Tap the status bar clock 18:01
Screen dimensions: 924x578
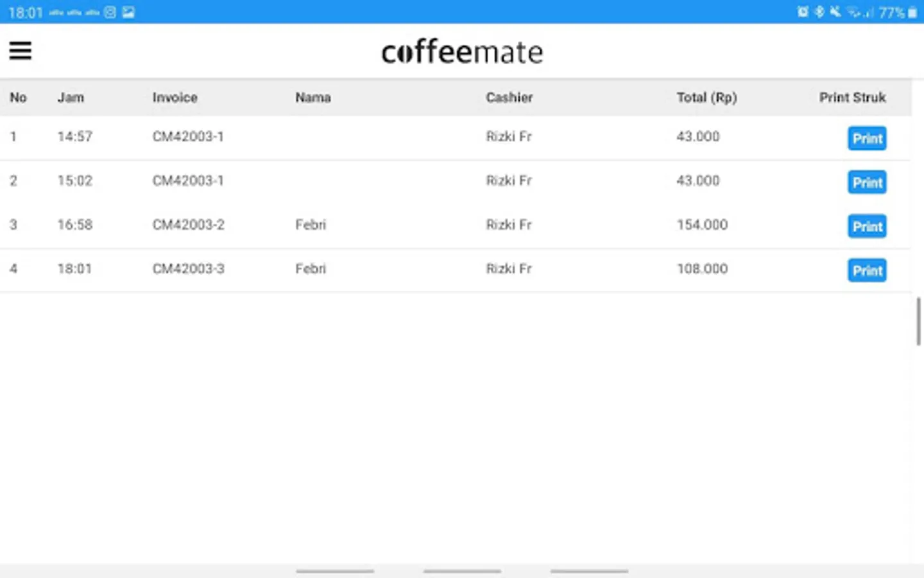click(x=26, y=12)
